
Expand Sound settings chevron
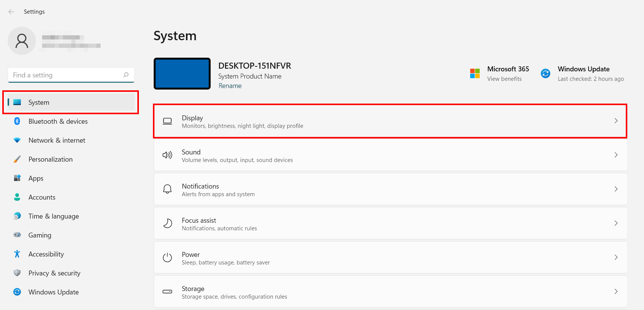pyautogui.click(x=616, y=155)
